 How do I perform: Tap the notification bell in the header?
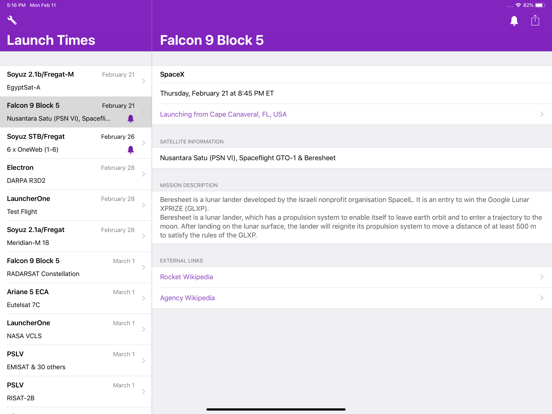coord(514,21)
